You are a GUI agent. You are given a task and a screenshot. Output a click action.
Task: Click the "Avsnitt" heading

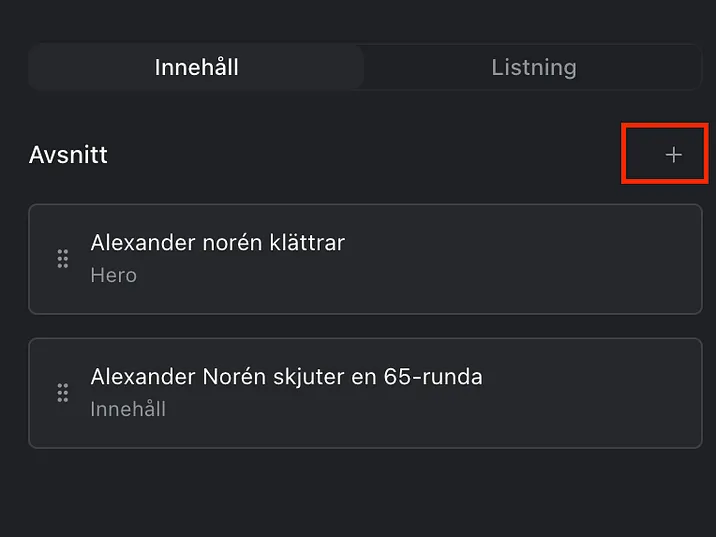68,155
